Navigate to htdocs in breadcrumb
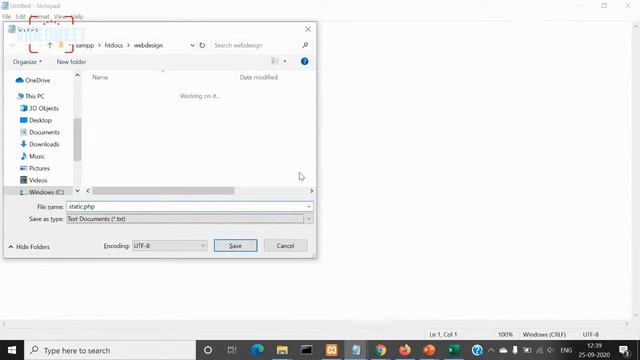This screenshot has height=360, width=640. (x=113, y=45)
